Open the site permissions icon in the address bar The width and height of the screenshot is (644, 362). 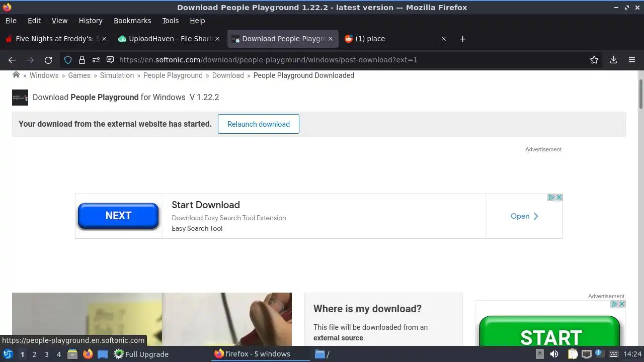(96, 60)
